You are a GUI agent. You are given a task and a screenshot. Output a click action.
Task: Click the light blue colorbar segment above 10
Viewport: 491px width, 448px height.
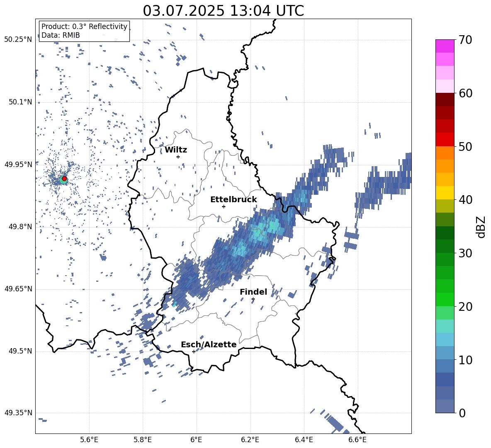click(445, 353)
